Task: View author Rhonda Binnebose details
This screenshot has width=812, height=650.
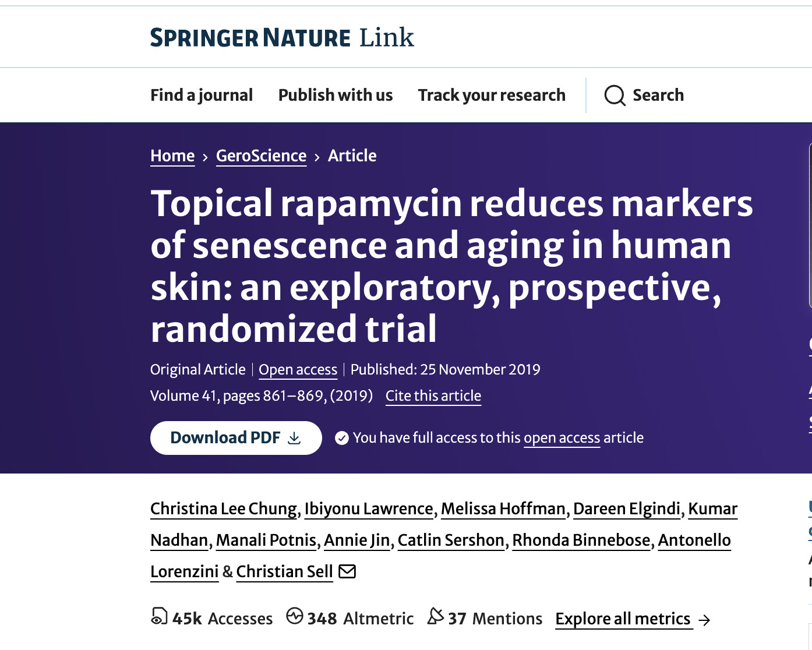Action: tap(581, 541)
